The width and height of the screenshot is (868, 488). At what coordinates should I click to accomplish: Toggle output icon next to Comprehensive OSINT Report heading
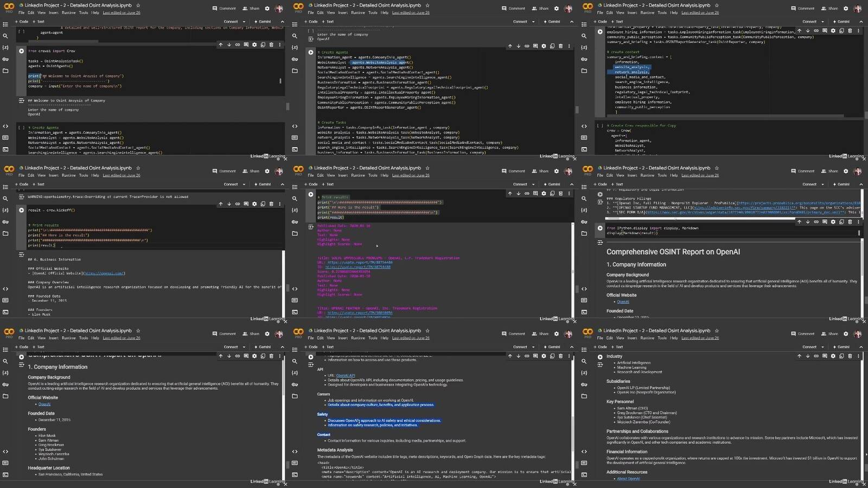point(600,242)
